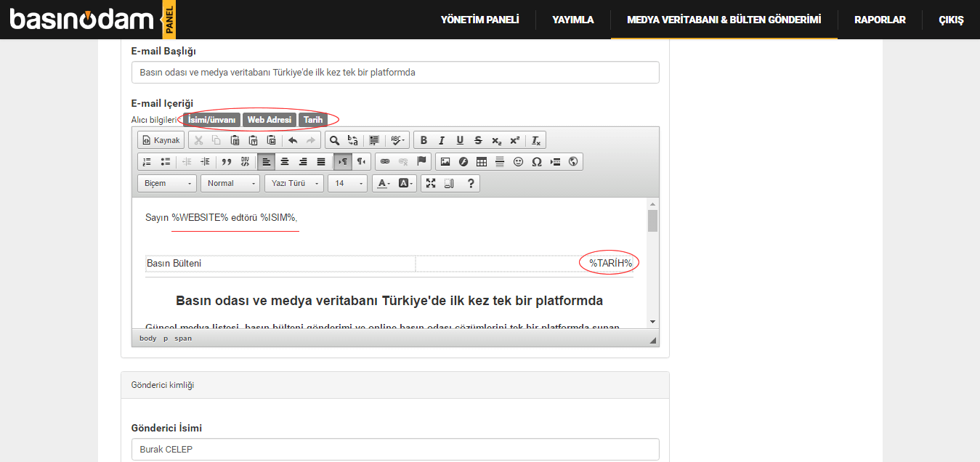Screen dimensions: 980x462
Task: Go to the RAPORLAR menu
Action: point(880,20)
